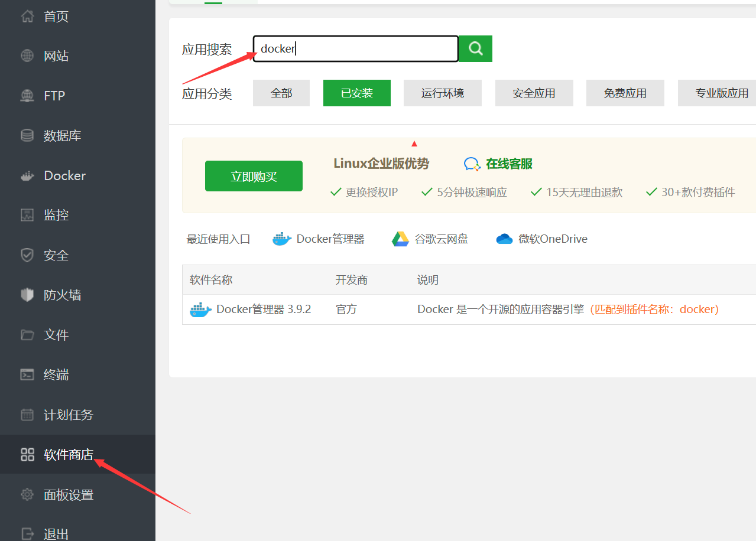756x541 pixels.
Task: Click the Docker管理器 recent shortcut icon
Action: [x=282, y=239]
